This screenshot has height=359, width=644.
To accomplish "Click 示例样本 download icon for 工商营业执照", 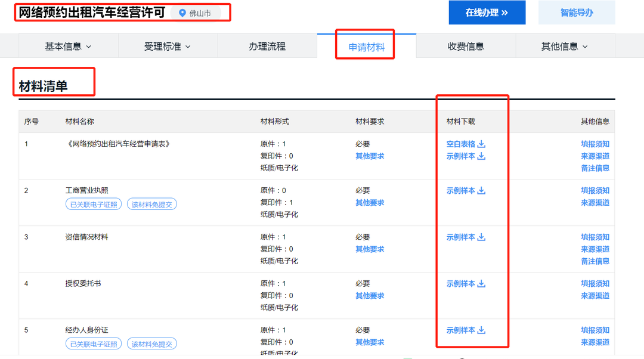I will coord(482,191).
